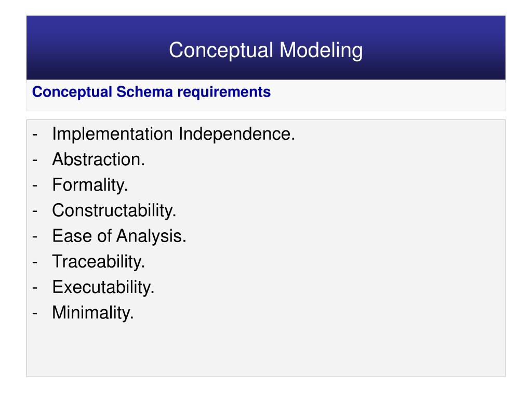532x399 pixels.
Task: Select the "Constructability." bullet text
Action: 114,210
